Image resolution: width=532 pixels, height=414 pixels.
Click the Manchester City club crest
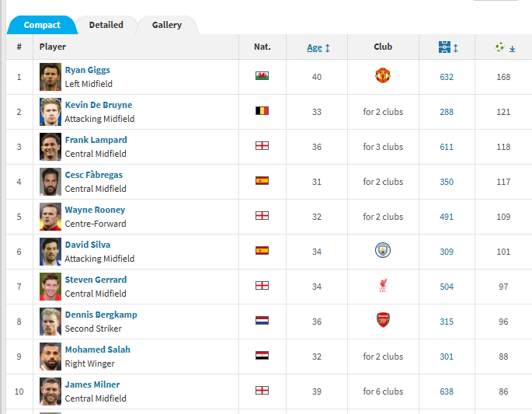(383, 250)
